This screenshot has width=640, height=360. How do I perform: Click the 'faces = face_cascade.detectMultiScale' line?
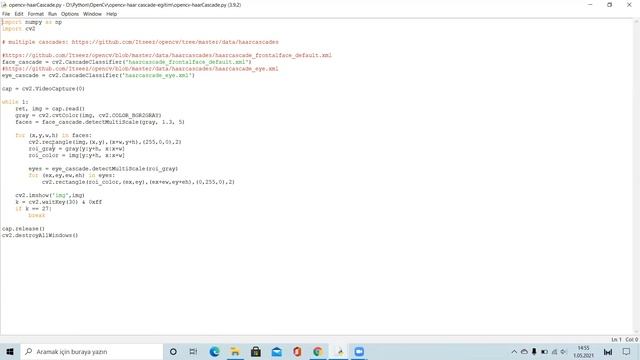(x=100, y=122)
